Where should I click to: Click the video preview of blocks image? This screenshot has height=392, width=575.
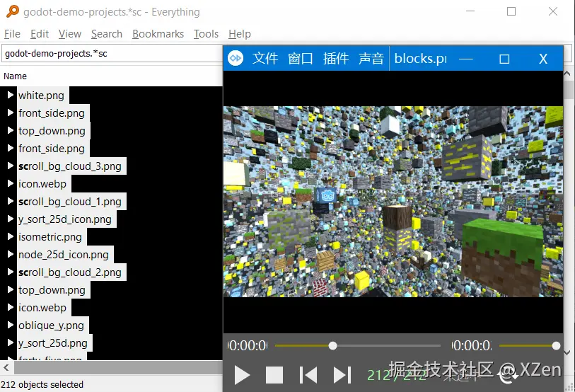[393, 202]
